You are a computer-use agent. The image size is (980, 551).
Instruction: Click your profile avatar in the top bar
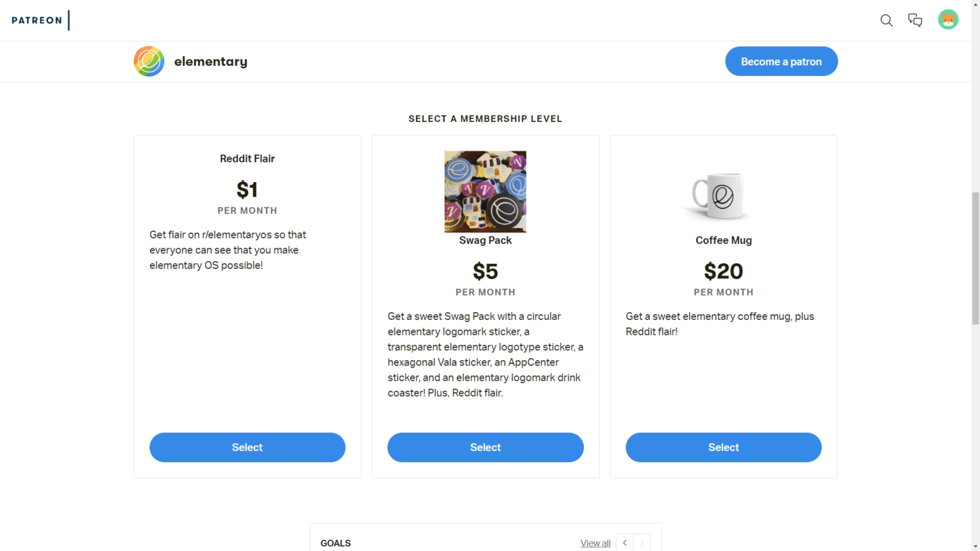pos(948,19)
